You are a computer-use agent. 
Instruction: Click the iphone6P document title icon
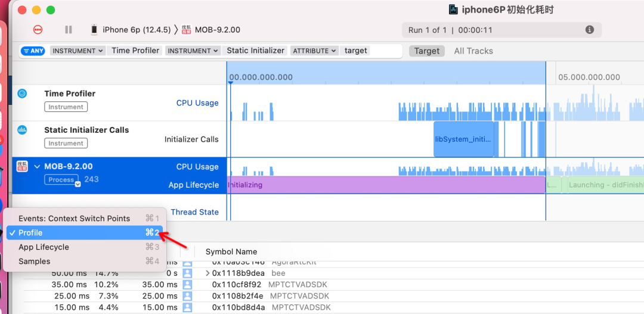pyautogui.click(x=453, y=10)
